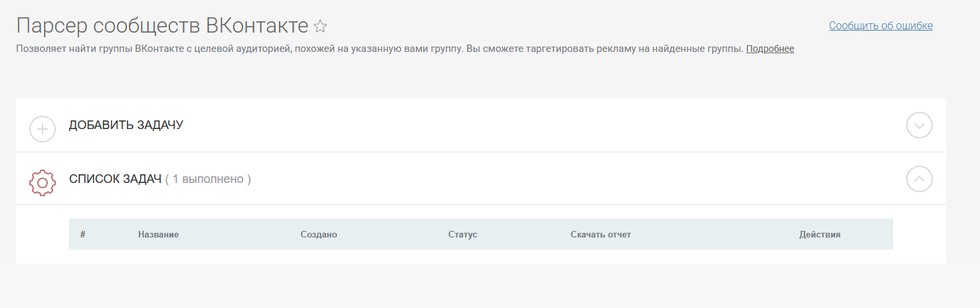Click the # column header
Screen dimensions: 980x308
(x=83, y=235)
